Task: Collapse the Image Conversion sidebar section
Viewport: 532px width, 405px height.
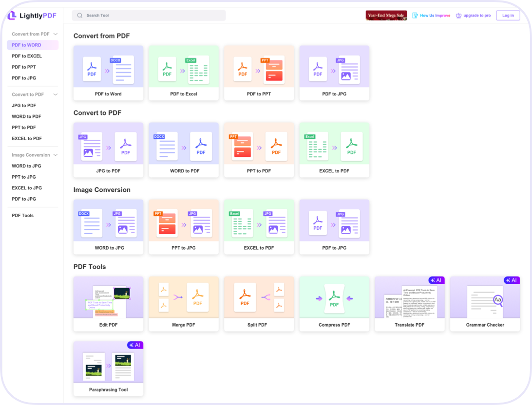Action: [x=56, y=155]
